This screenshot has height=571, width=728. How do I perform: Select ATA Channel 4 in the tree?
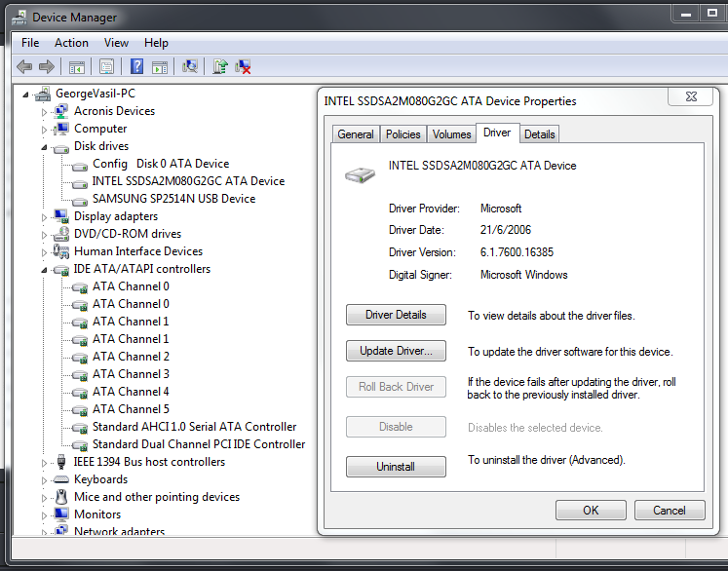pyautogui.click(x=131, y=392)
